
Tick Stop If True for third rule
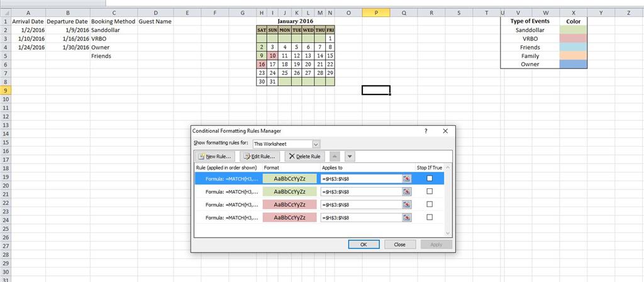[x=430, y=205]
